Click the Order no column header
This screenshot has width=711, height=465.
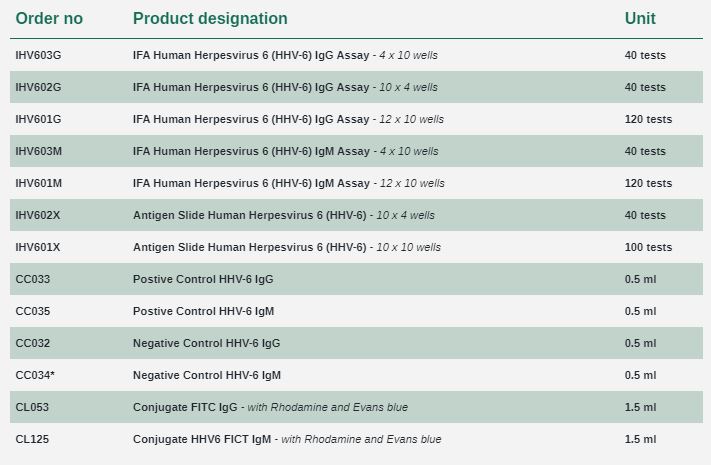point(49,19)
